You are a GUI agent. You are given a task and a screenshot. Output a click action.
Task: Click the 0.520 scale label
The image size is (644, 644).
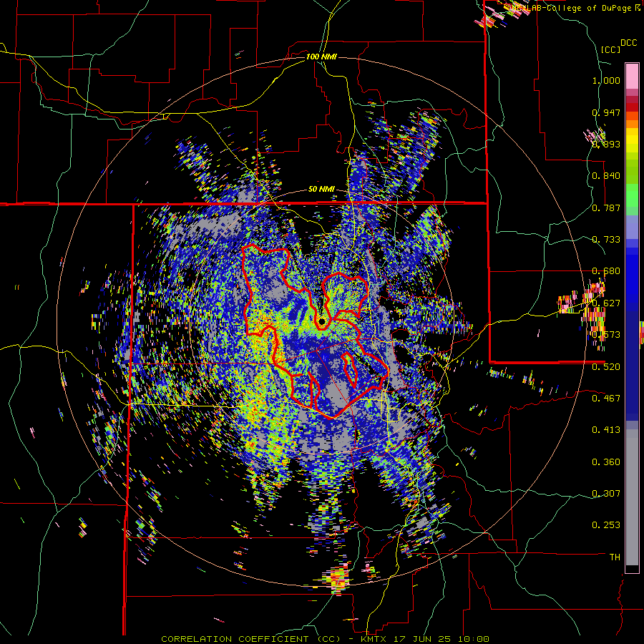pos(606,366)
